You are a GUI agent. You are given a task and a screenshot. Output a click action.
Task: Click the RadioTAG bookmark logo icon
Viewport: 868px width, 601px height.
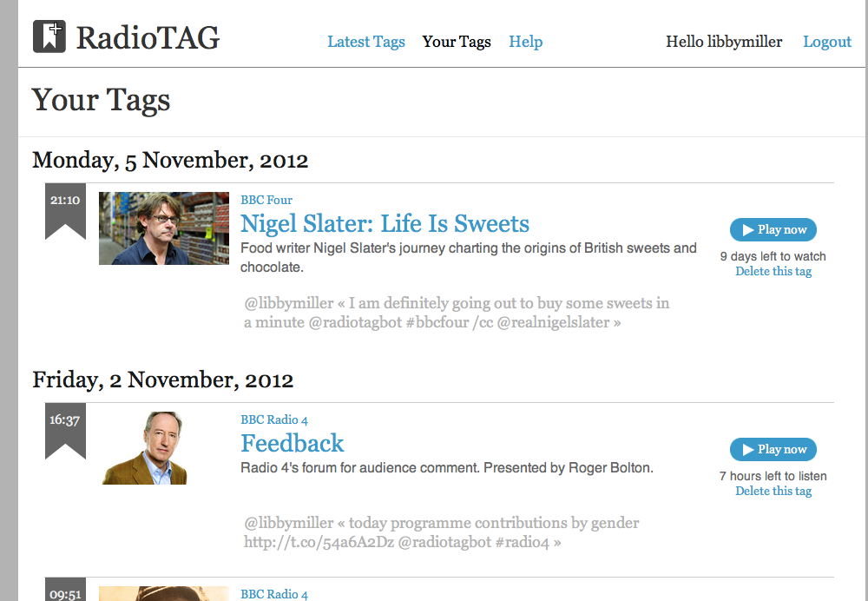coord(49,36)
